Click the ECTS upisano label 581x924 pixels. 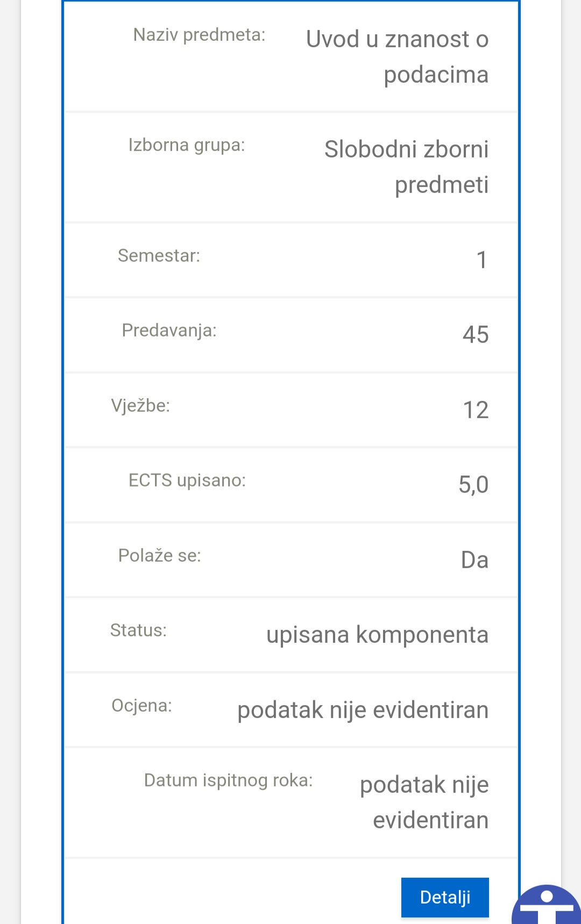pyautogui.click(x=187, y=480)
